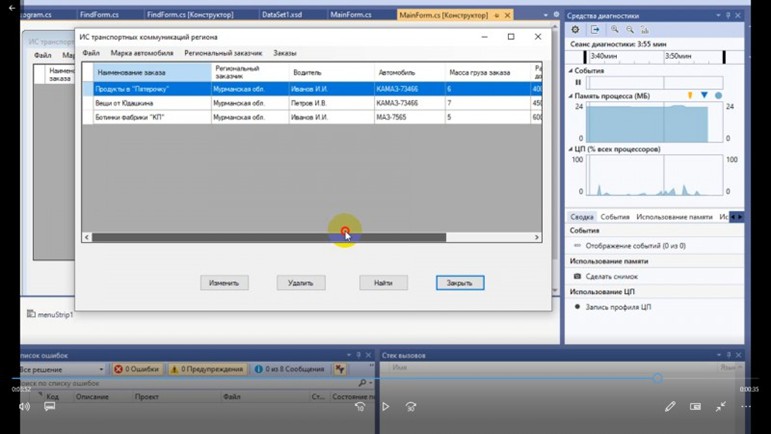Click the МАЗ-7565 cell
771x434 pixels.
tap(410, 117)
